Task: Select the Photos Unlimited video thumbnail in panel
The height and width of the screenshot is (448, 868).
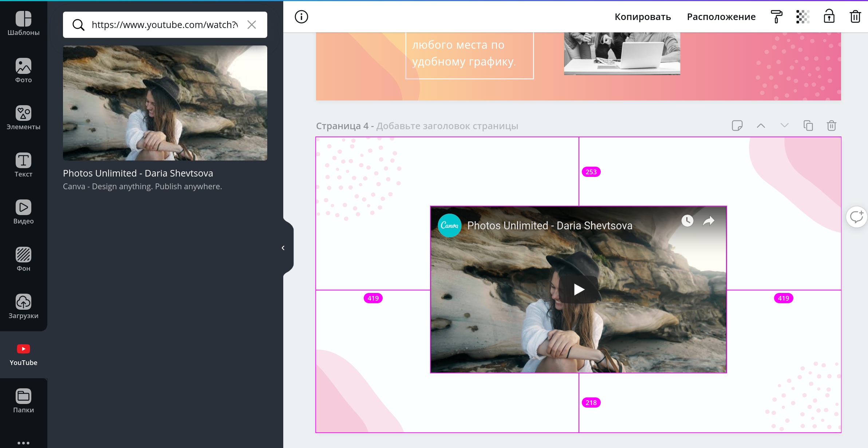Action: [165, 103]
